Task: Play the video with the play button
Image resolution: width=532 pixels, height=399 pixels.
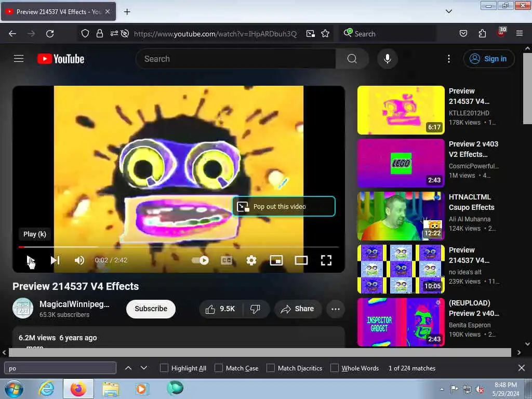Action: tap(30, 260)
